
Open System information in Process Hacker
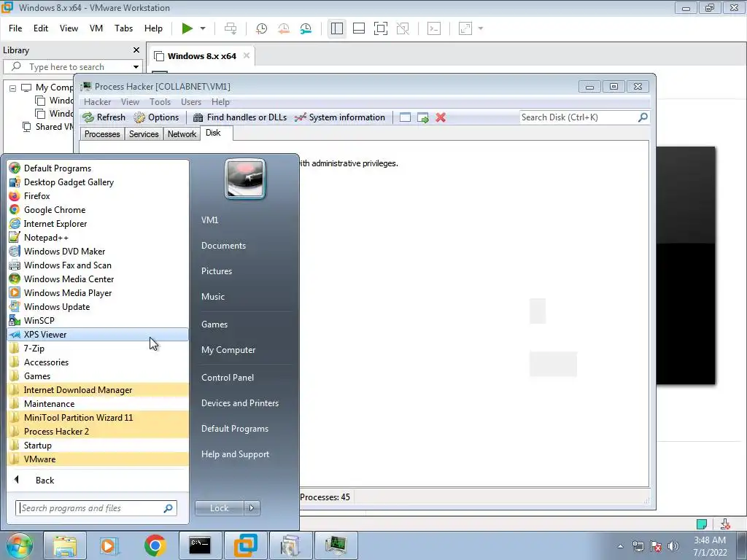pos(340,117)
